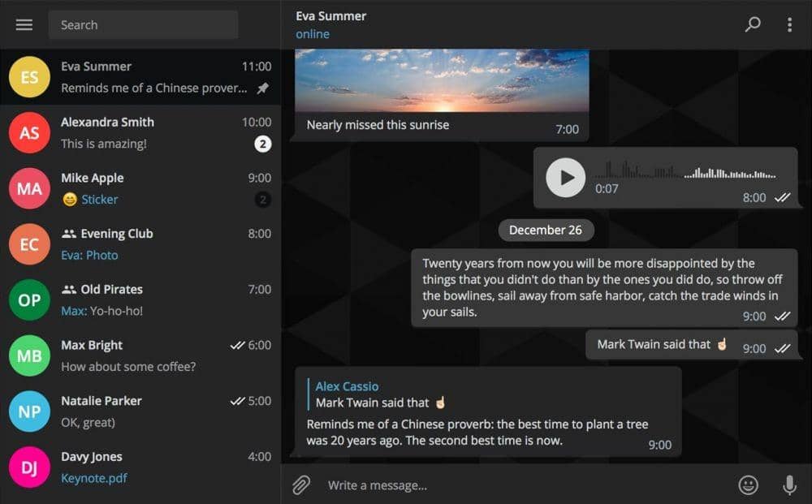The width and height of the screenshot is (812, 504).
Task: Open Eva Summer's profile avatar
Action: tap(28, 76)
